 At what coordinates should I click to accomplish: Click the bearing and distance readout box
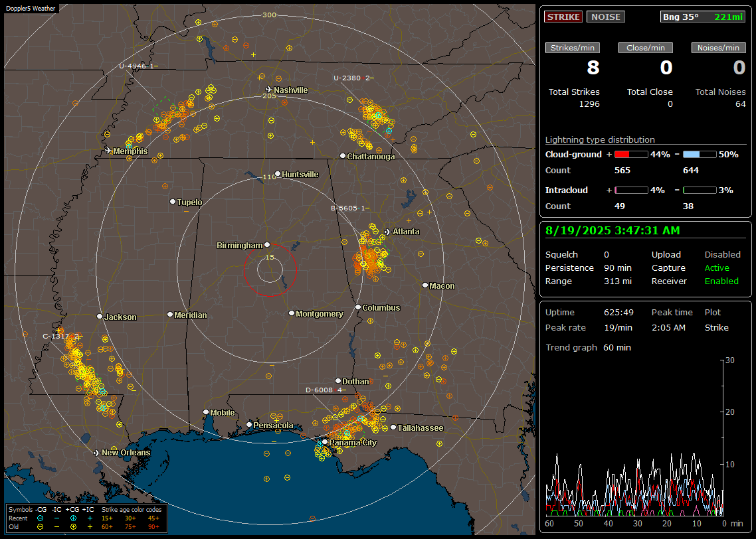click(703, 17)
